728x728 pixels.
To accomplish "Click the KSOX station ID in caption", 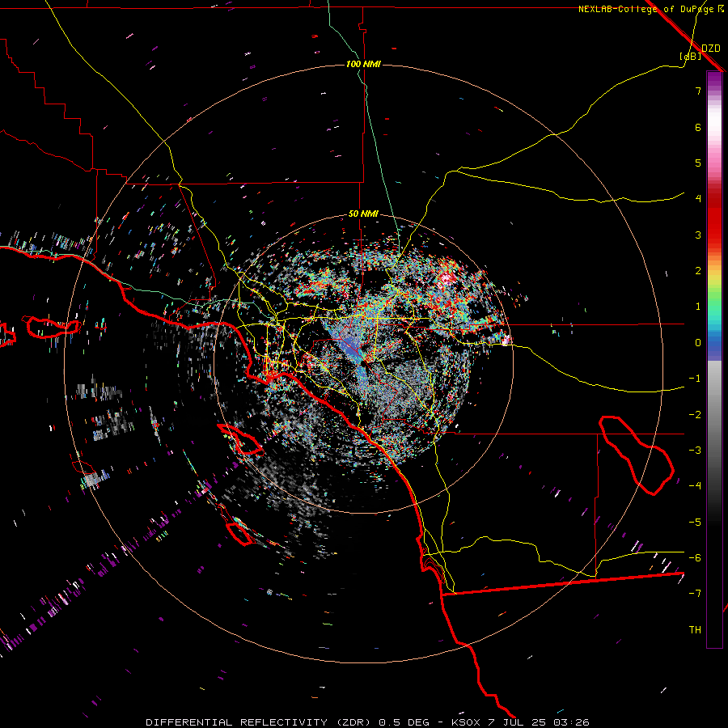I will coord(466,722).
